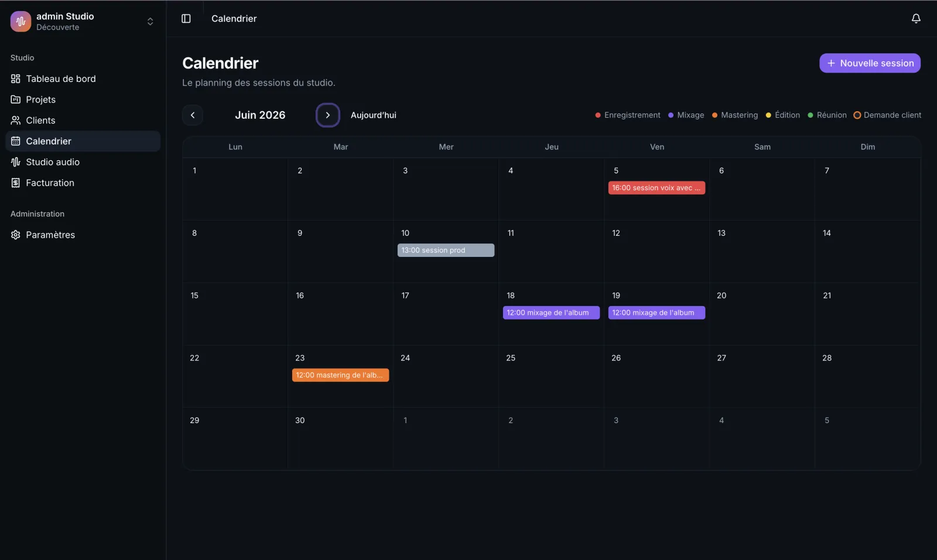Click the Demande client legend label
The width and height of the screenshot is (937, 560).
tap(892, 115)
